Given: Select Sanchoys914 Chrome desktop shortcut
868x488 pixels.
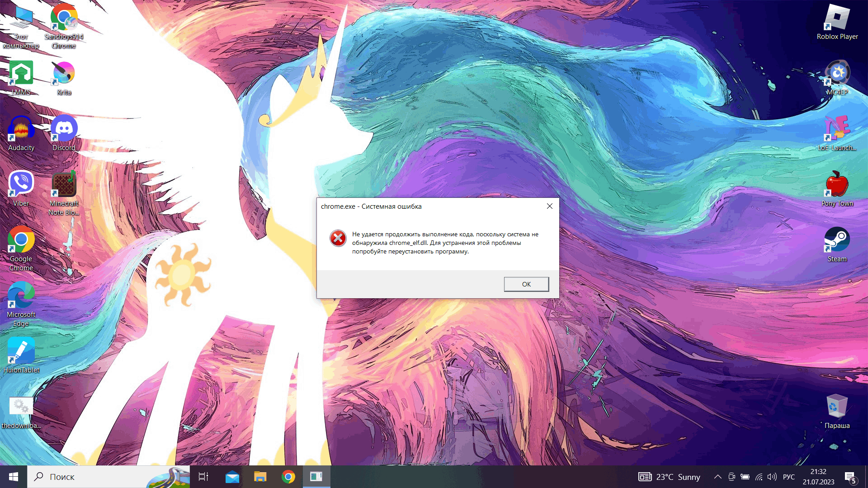Looking at the screenshot, I should [x=64, y=26].
